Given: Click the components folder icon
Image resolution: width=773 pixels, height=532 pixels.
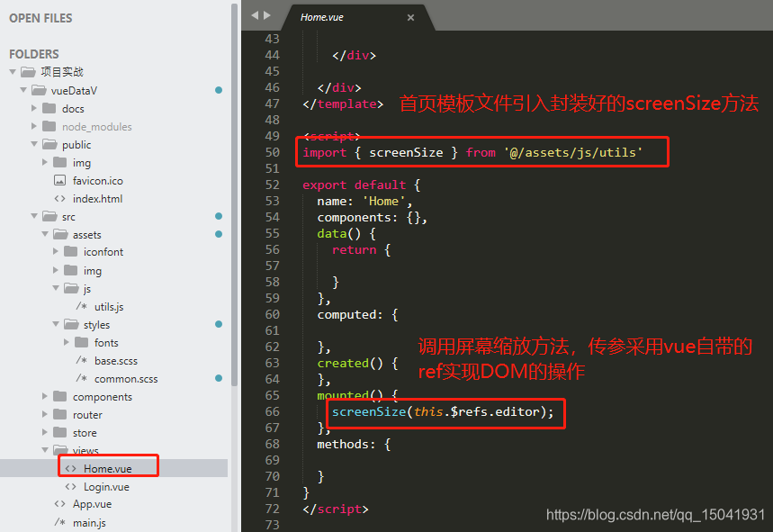Looking at the screenshot, I should tap(60, 396).
